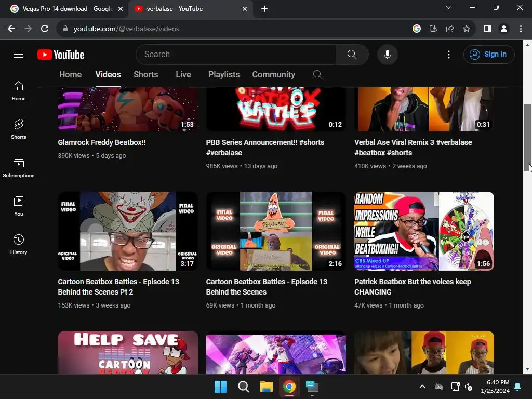
Task: Open PBB Series Announcement!! video title
Action: [265, 148]
